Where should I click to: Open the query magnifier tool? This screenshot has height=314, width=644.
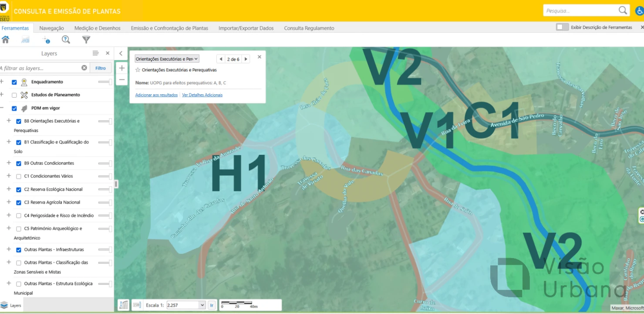coord(66,40)
